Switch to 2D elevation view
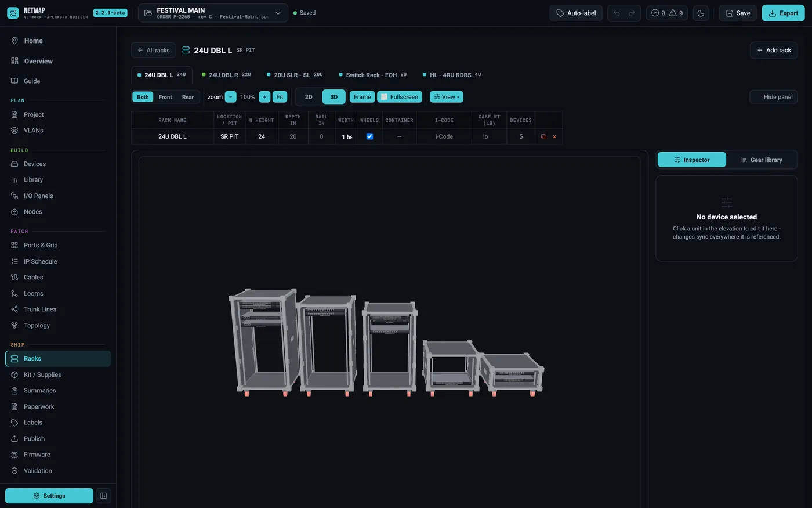Viewport: 812px width, 508px height. (x=309, y=97)
